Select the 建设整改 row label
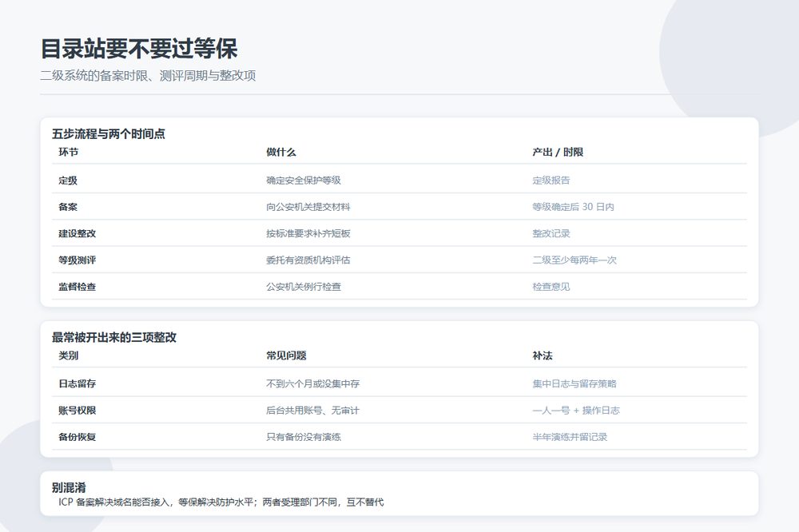Screen dimensions: 799x532 pyautogui.click(x=77, y=233)
